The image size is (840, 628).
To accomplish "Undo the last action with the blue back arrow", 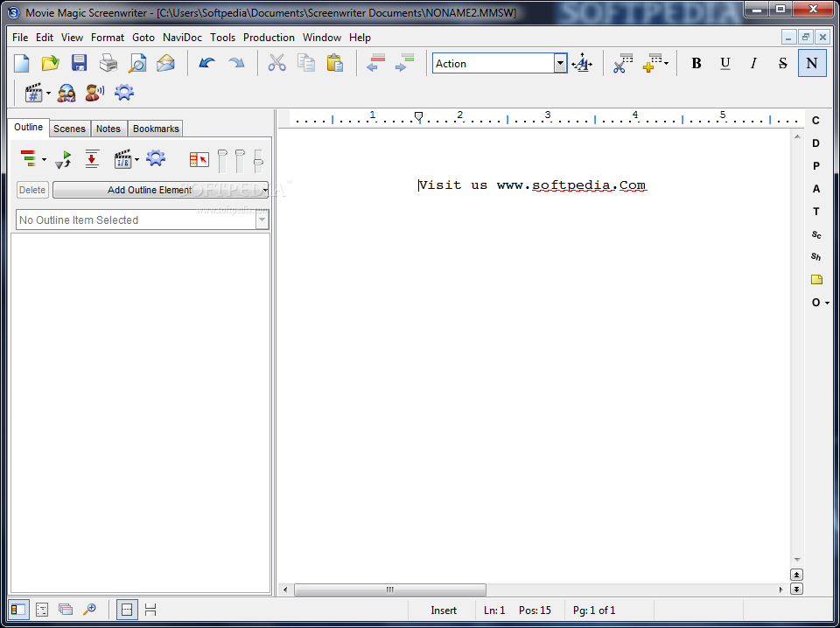I will coord(206,63).
